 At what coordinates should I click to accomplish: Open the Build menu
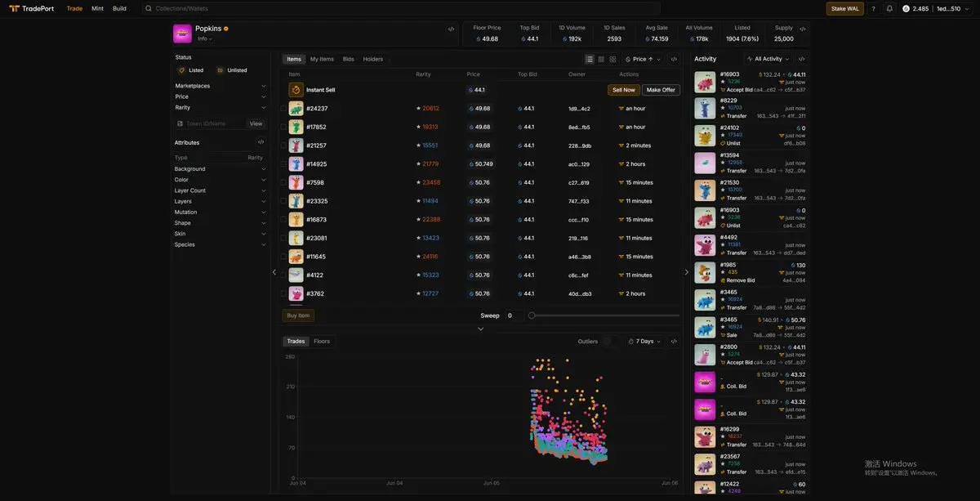(119, 8)
